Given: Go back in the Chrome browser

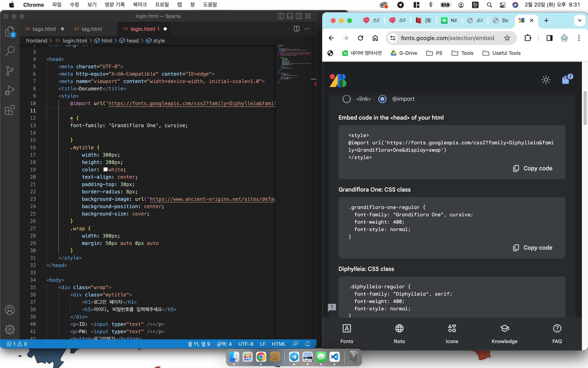Looking at the screenshot, I should pyautogui.click(x=331, y=38).
